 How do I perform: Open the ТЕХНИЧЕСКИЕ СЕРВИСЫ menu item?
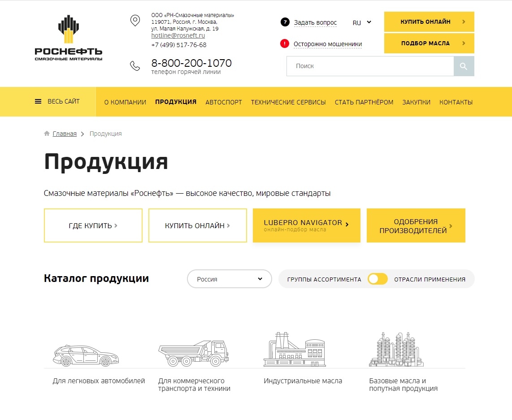click(288, 102)
